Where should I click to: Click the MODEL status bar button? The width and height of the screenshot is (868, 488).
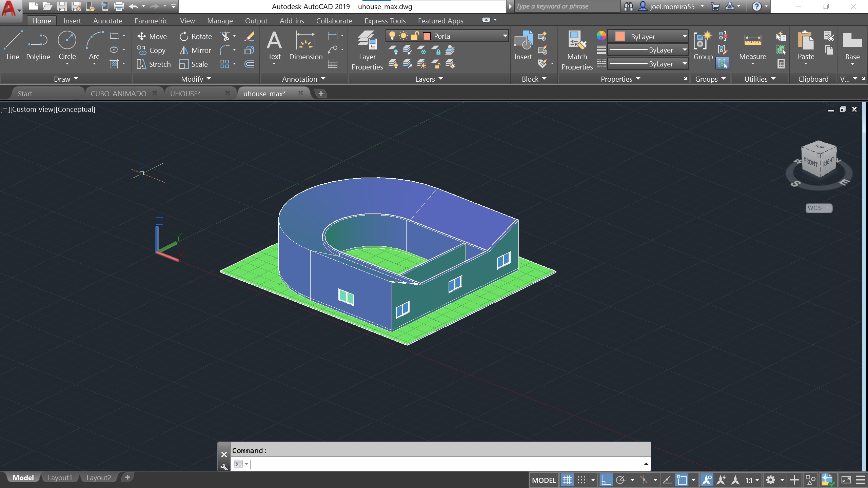pos(544,480)
